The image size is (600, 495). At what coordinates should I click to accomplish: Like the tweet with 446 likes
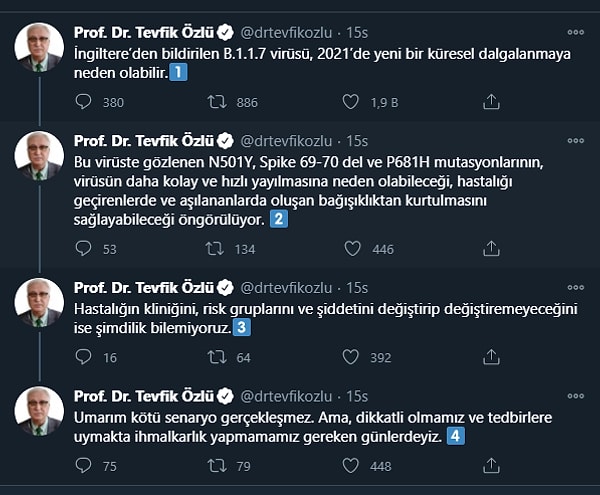[x=351, y=249]
